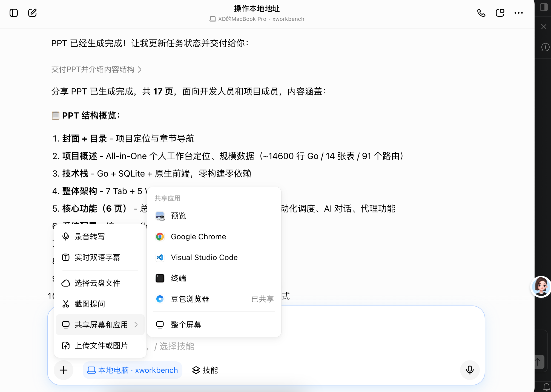Click upload icon beside 上传文件或图片

coord(66,345)
